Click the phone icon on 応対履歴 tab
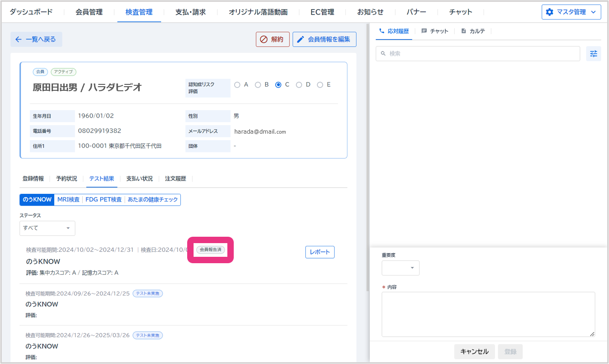 click(x=382, y=31)
